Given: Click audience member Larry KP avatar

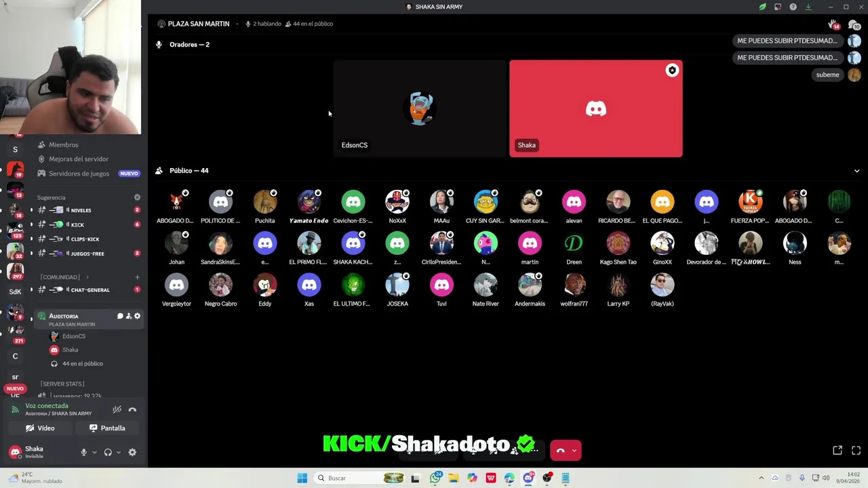Looking at the screenshot, I should 618,285.
